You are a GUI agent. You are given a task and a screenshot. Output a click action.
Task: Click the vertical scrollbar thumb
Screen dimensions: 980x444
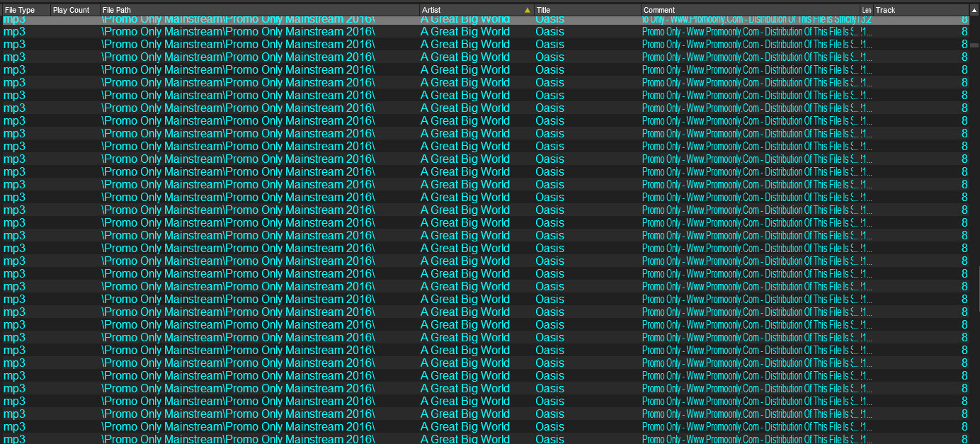(974, 45)
